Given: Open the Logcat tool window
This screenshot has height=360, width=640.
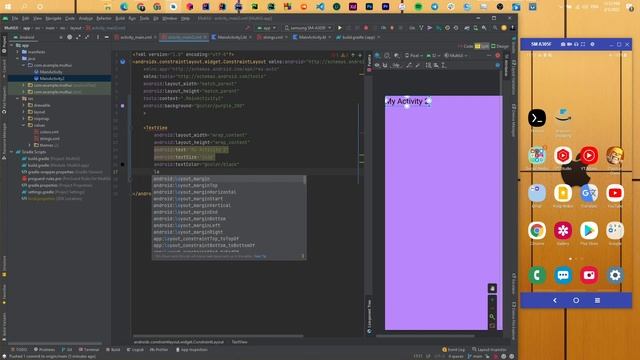Looking at the screenshot, I should [x=135, y=350].
